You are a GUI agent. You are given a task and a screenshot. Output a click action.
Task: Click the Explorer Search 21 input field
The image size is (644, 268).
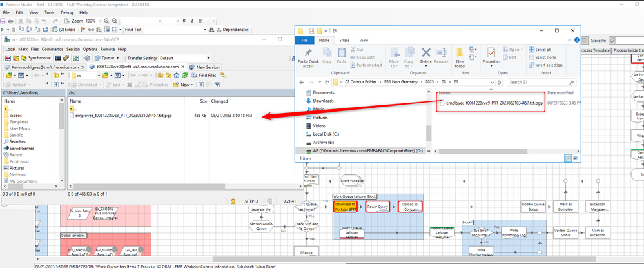click(542, 82)
